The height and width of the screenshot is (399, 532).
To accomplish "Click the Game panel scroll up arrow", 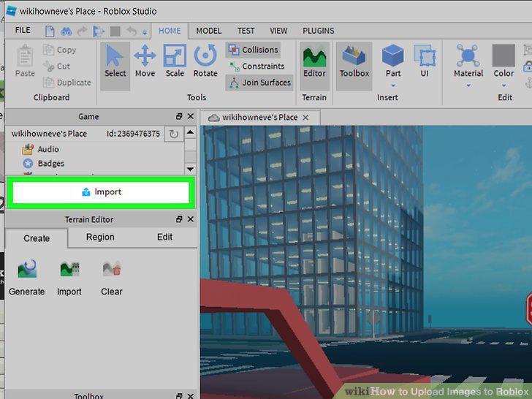I will point(190,132).
